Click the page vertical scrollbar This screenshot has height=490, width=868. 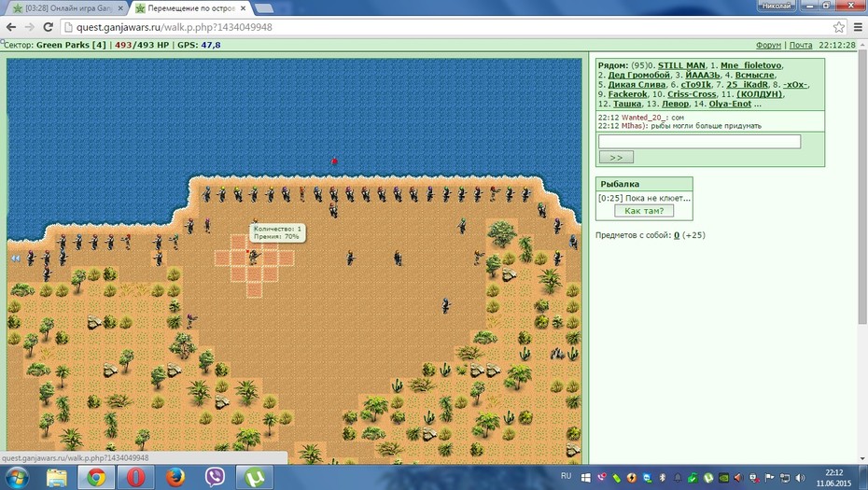point(862,189)
